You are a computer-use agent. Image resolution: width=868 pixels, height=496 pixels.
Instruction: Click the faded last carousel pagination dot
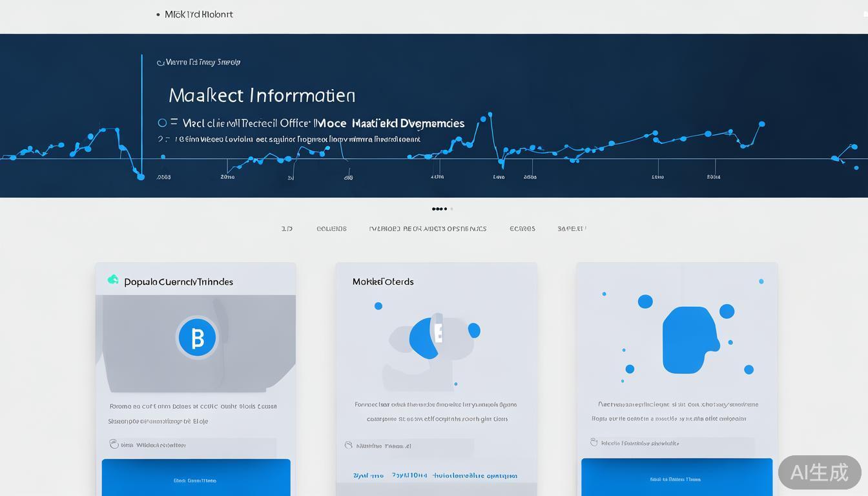click(451, 209)
